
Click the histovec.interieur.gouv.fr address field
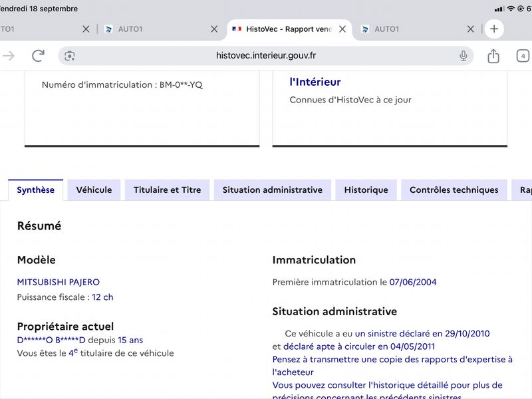(x=265, y=56)
